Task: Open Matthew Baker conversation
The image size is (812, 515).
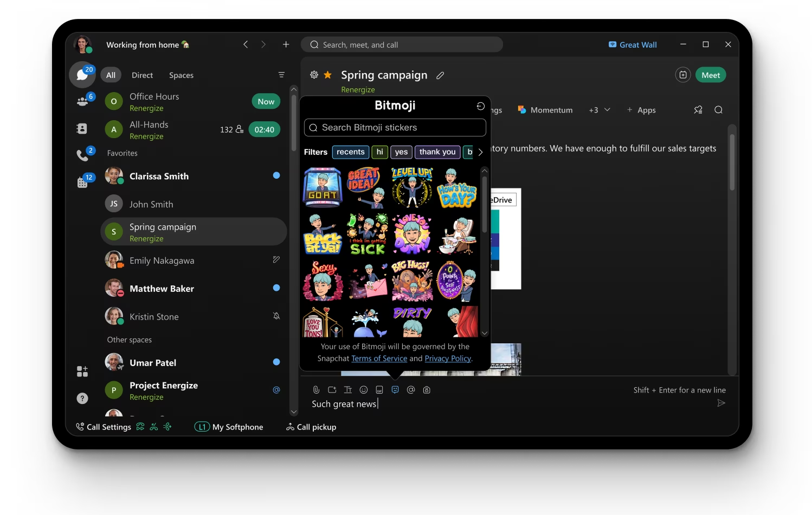Action: point(194,289)
